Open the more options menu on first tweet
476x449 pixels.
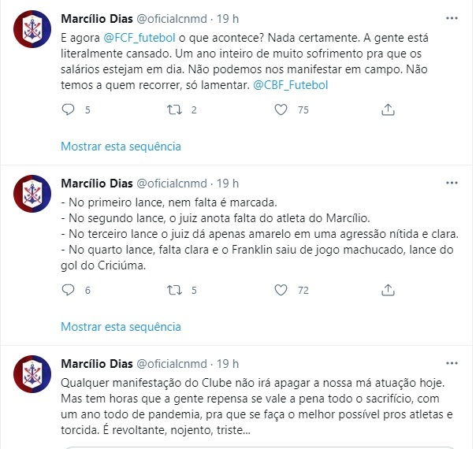click(452, 18)
